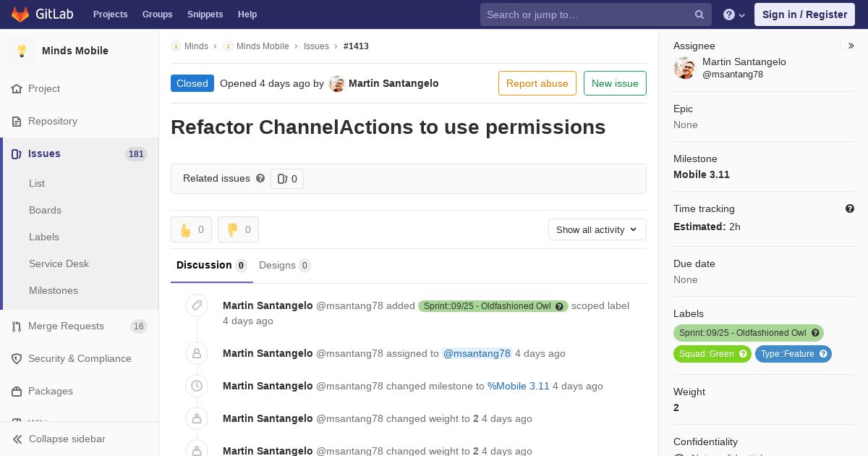This screenshot has width=868, height=456.
Task: Click the Project home icon in sidebar
Action: [x=17, y=88]
